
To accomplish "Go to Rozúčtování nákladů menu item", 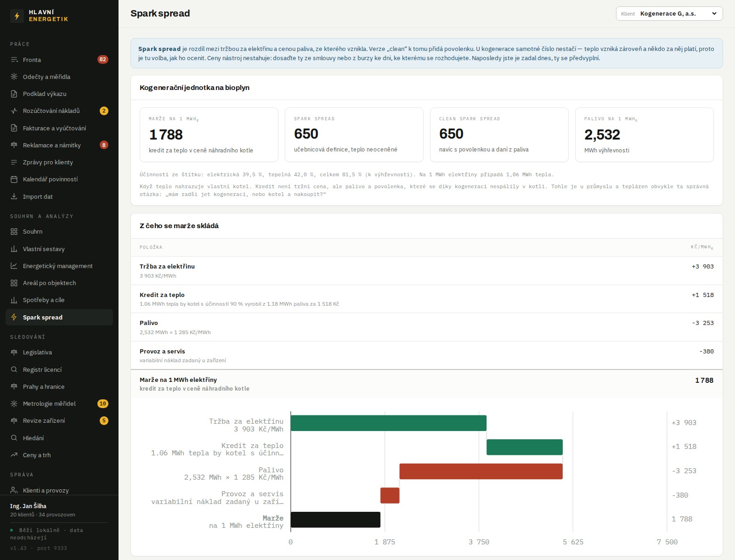I will (x=59, y=111).
